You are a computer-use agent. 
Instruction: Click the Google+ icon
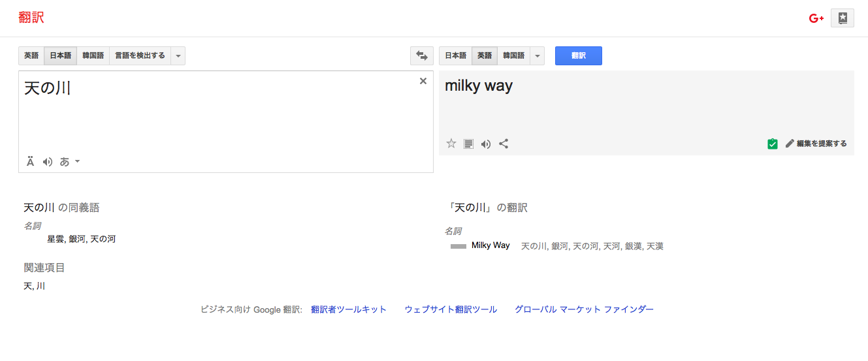coord(816,18)
